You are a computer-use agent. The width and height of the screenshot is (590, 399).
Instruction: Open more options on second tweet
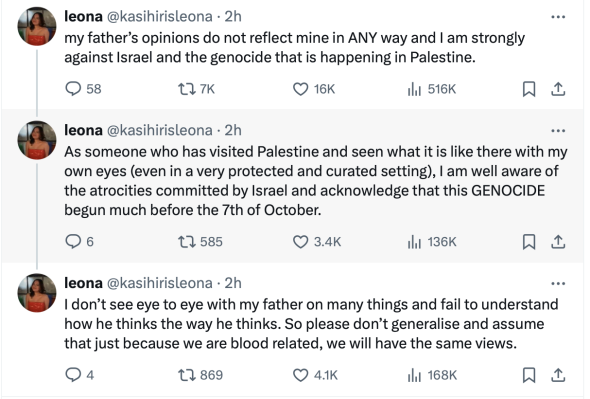558,131
